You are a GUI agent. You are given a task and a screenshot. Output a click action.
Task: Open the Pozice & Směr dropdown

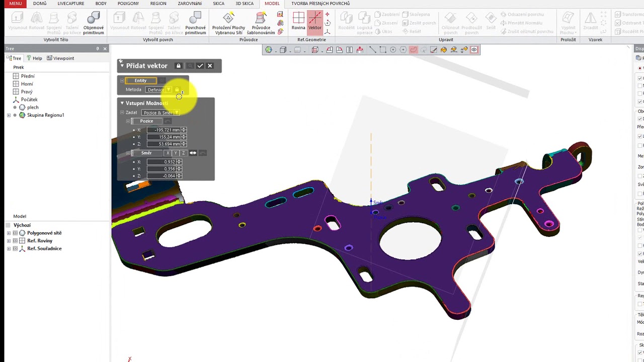[176, 112]
